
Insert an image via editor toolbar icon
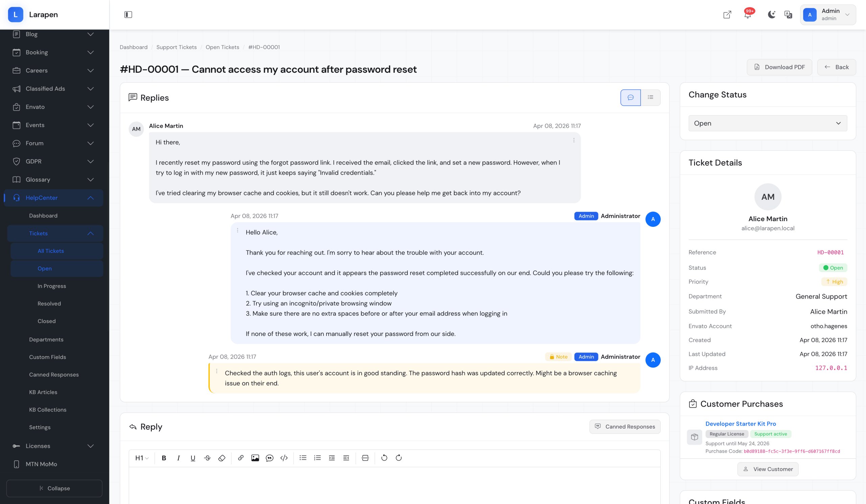click(x=255, y=458)
